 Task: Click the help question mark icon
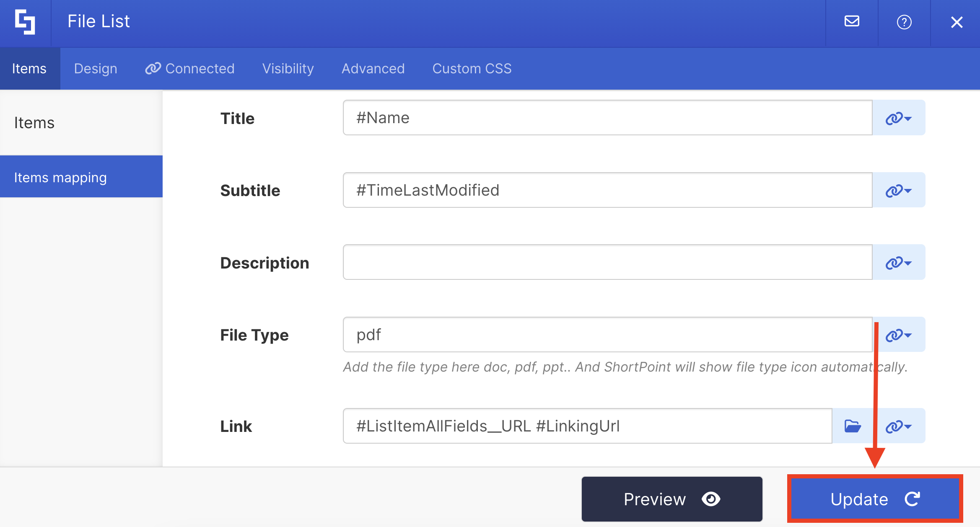click(904, 22)
